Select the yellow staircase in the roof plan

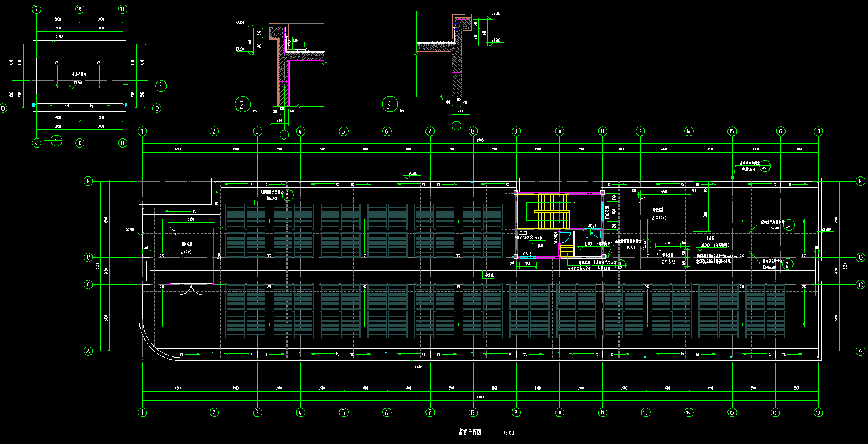pyautogui.click(x=552, y=212)
